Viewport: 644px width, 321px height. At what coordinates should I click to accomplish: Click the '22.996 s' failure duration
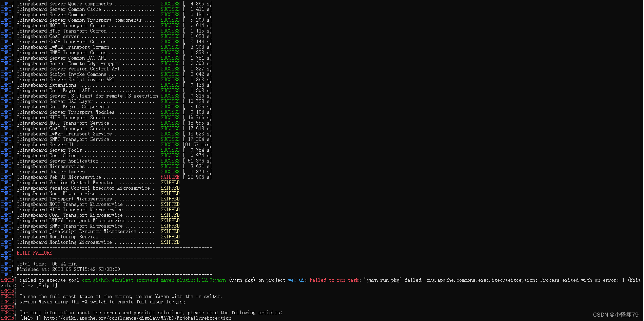pos(199,177)
